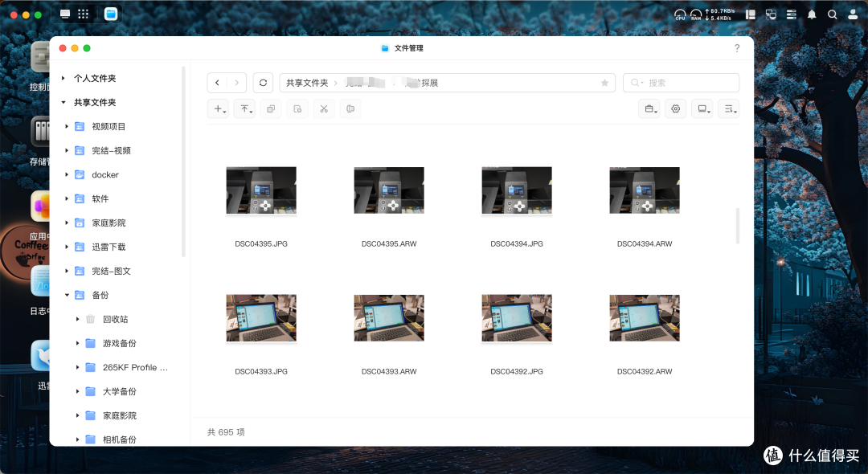Select the DSC04392.ARW thumbnail
This screenshot has width=868, height=474.
645,318
